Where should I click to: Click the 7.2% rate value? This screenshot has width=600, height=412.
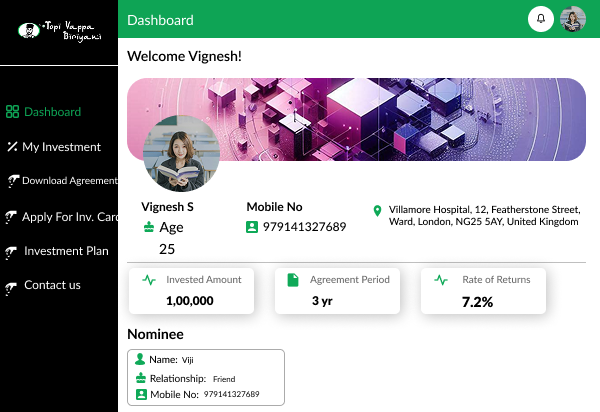(x=477, y=302)
